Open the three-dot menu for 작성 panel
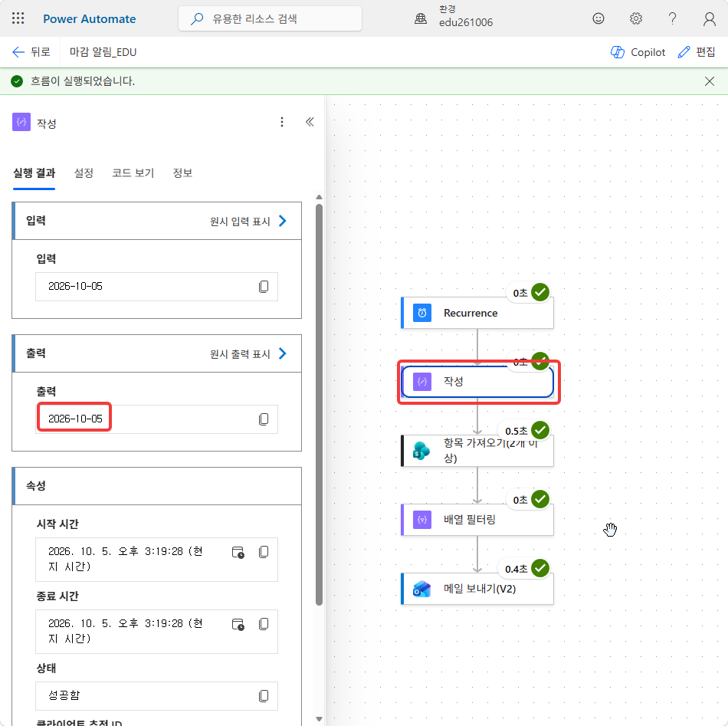Screen dimensions: 728x726 (x=282, y=122)
